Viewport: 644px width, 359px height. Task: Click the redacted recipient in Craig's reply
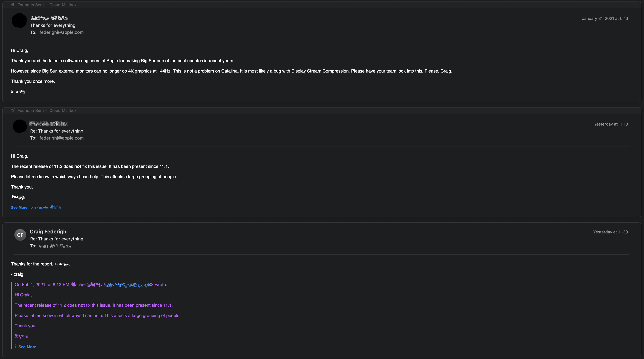click(x=55, y=246)
